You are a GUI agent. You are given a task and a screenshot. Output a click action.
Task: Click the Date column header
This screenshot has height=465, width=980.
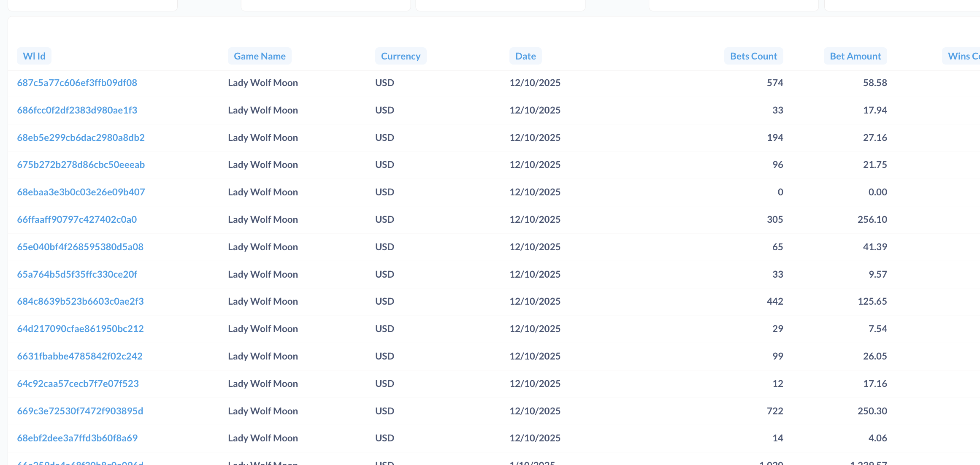(525, 56)
